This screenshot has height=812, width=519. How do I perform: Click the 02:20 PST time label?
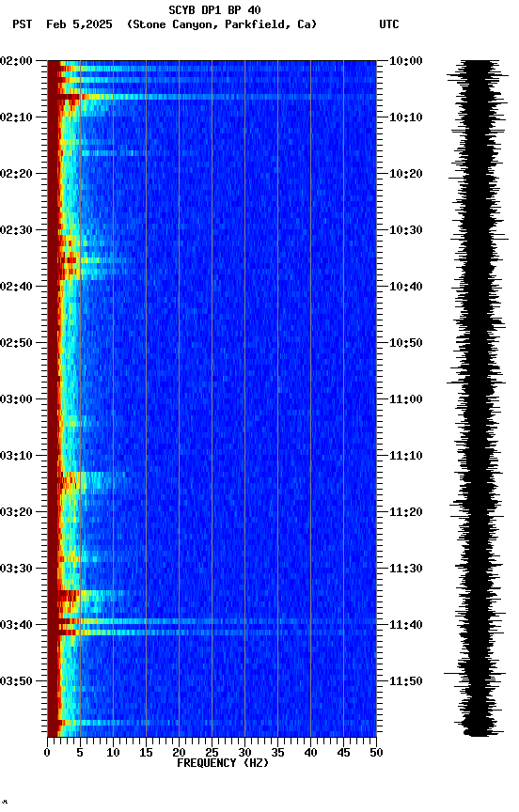click(x=16, y=174)
